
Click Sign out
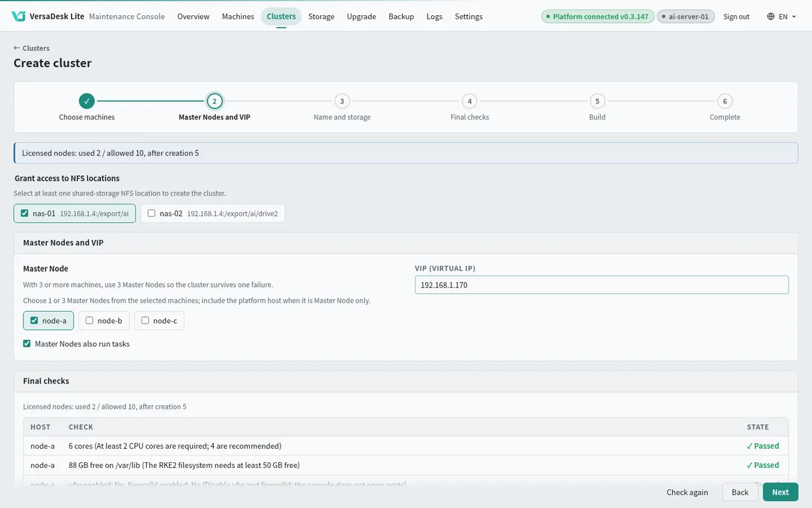737,17
